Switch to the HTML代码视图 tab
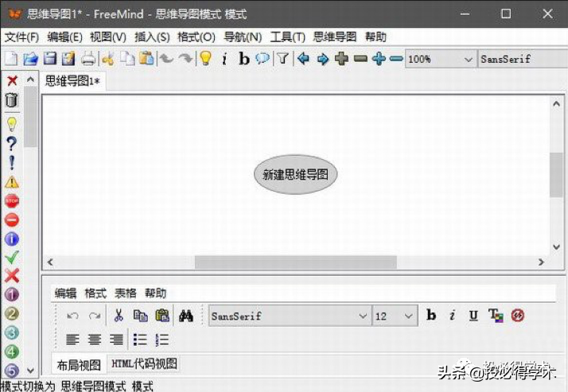The width and height of the screenshot is (568, 392). pos(144,363)
